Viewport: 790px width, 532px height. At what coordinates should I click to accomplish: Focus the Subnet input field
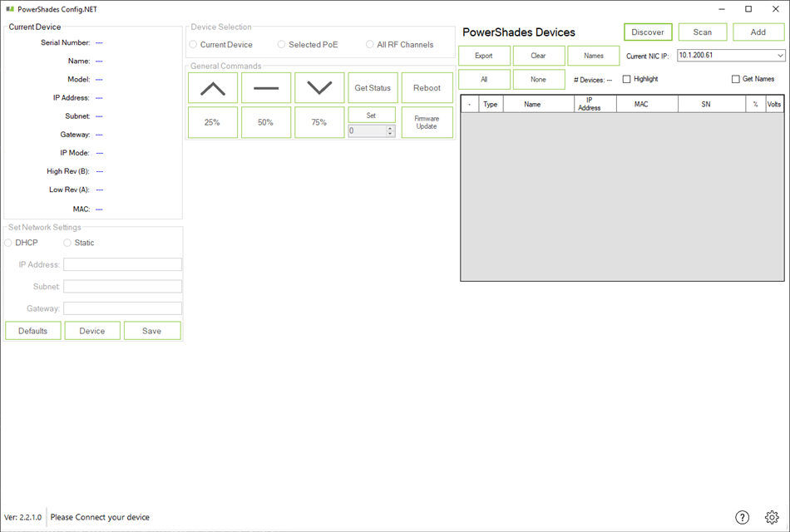[x=122, y=287]
